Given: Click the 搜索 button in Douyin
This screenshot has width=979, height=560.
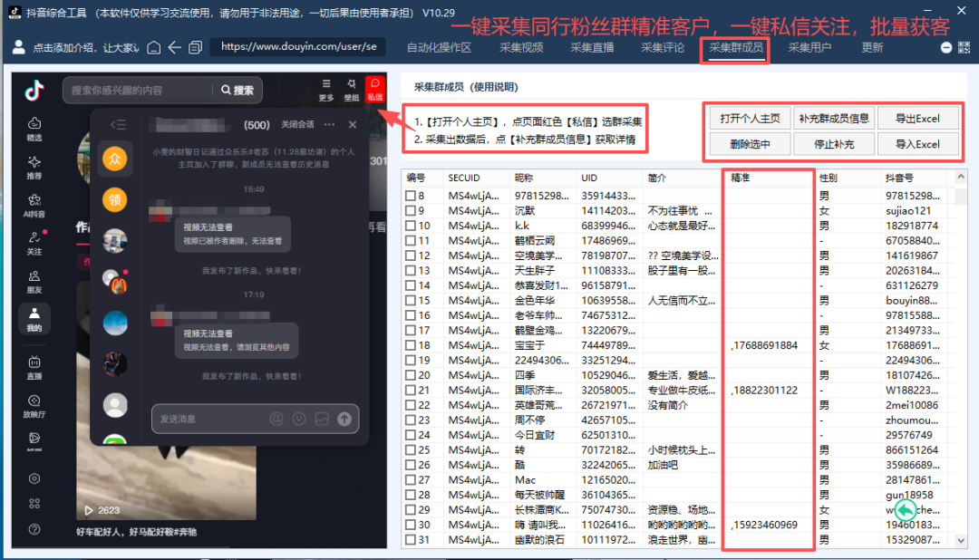Looking at the screenshot, I should coord(237,90).
